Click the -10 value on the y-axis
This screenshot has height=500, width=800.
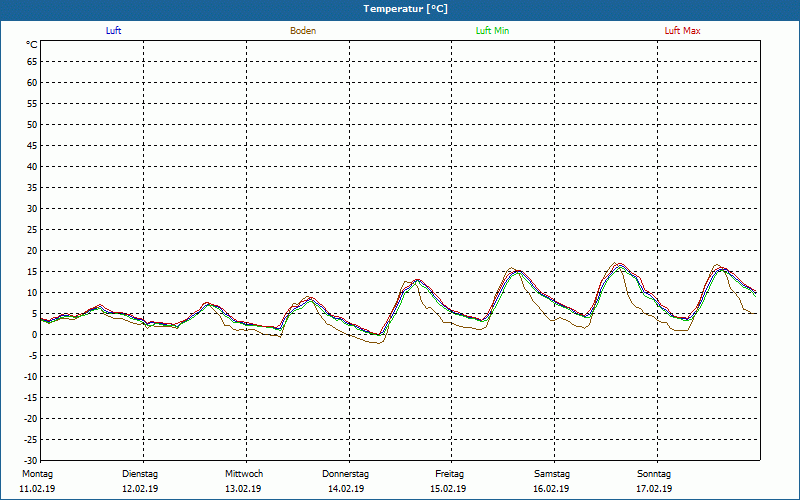(31, 377)
